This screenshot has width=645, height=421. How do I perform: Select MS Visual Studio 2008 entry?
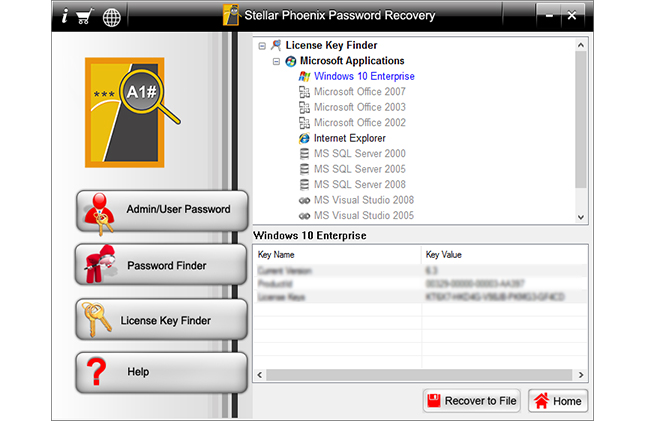coord(364,200)
